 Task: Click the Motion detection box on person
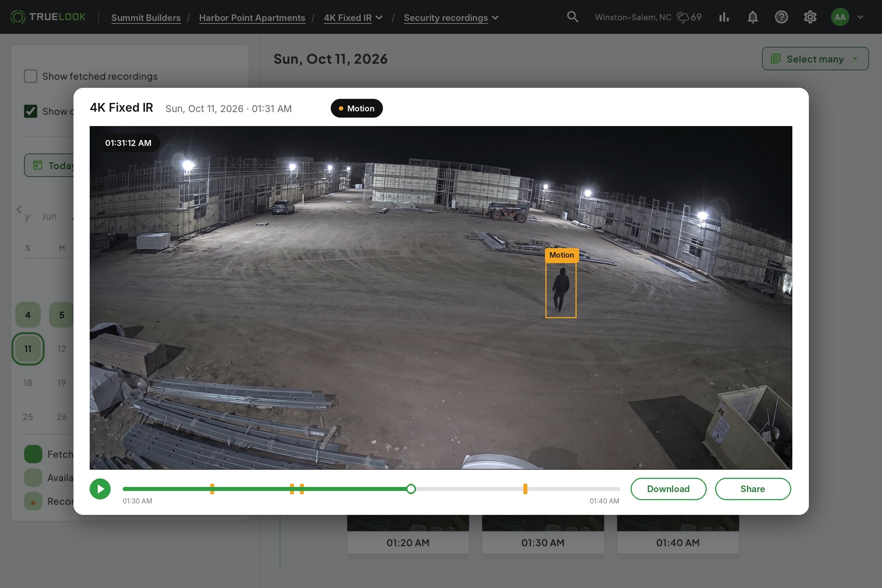561,290
